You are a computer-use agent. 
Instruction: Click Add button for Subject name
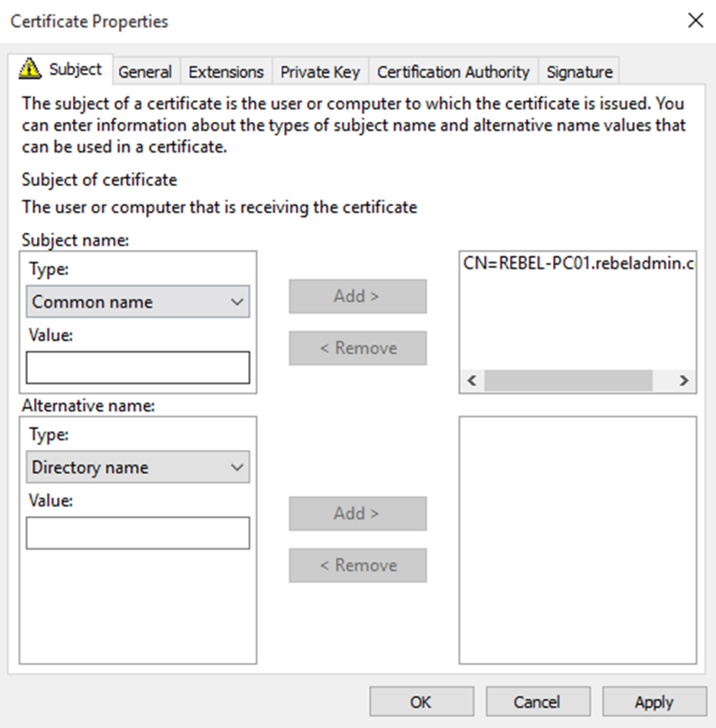[358, 296]
